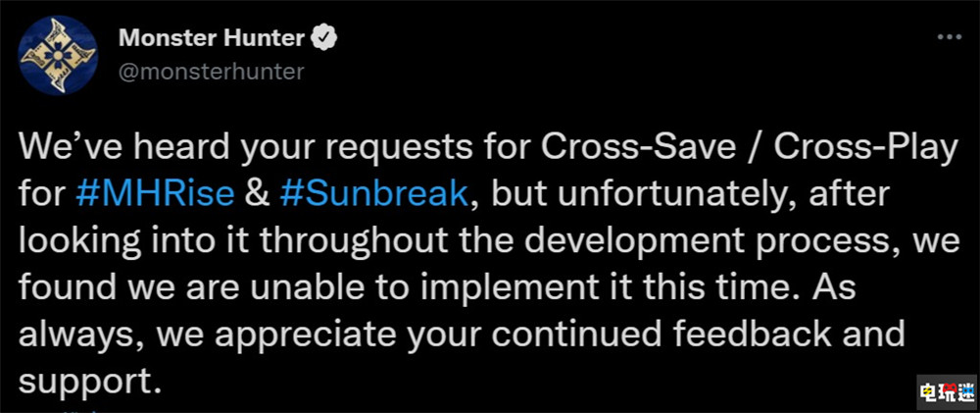Click the Monster Hunter display name
Image resolution: width=980 pixels, height=413 pixels.
pyautogui.click(x=212, y=38)
